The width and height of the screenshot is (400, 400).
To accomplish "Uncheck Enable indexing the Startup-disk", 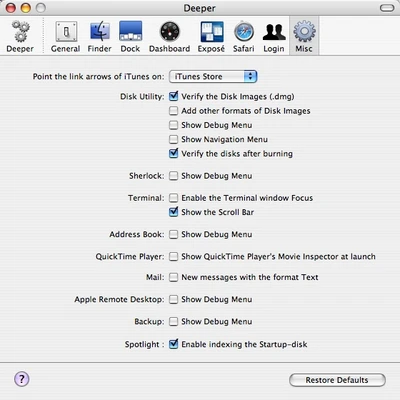I will [173, 344].
